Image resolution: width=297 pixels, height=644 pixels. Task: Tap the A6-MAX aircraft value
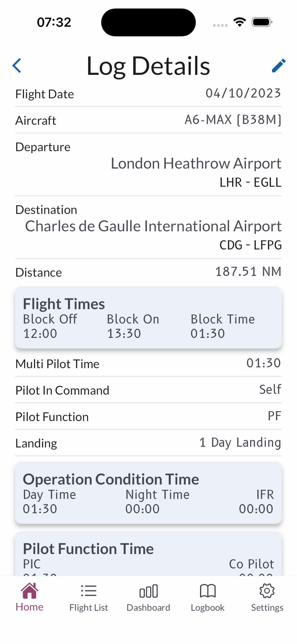(x=233, y=120)
